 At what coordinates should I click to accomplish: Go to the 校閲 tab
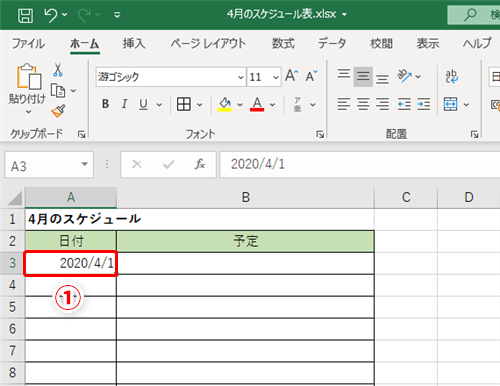(381, 44)
